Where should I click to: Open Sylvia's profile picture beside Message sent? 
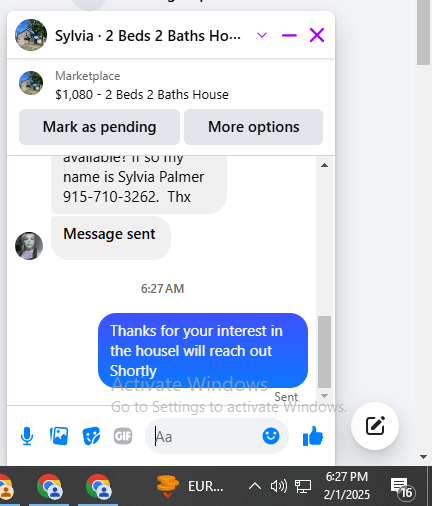point(29,246)
